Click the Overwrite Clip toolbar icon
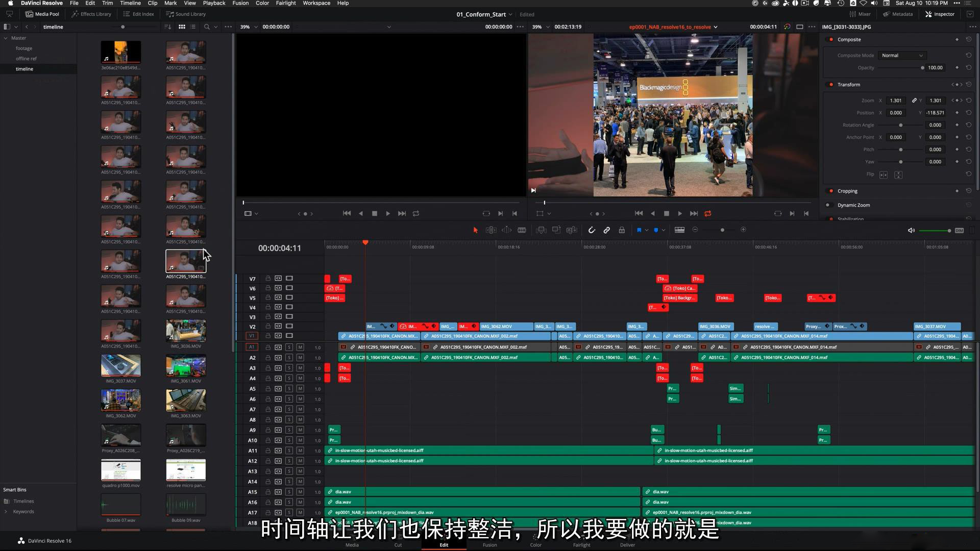The width and height of the screenshot is (980, 551). point(556,230)
